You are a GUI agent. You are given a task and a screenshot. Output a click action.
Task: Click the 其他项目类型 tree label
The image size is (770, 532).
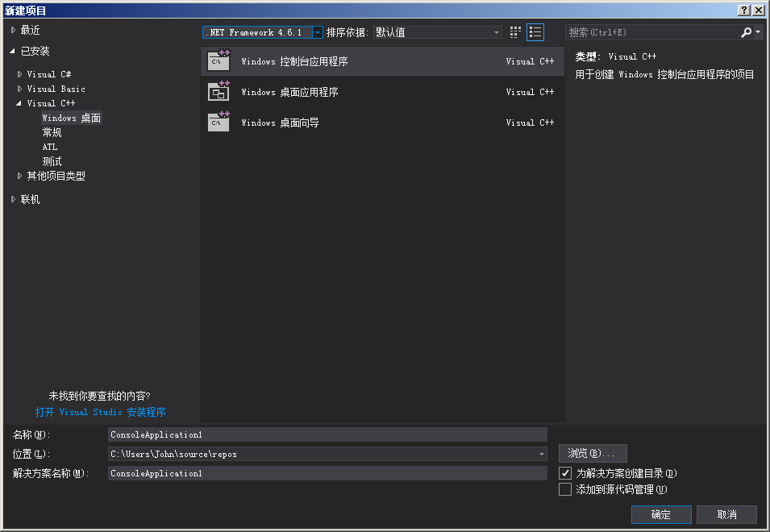[56, 176]
